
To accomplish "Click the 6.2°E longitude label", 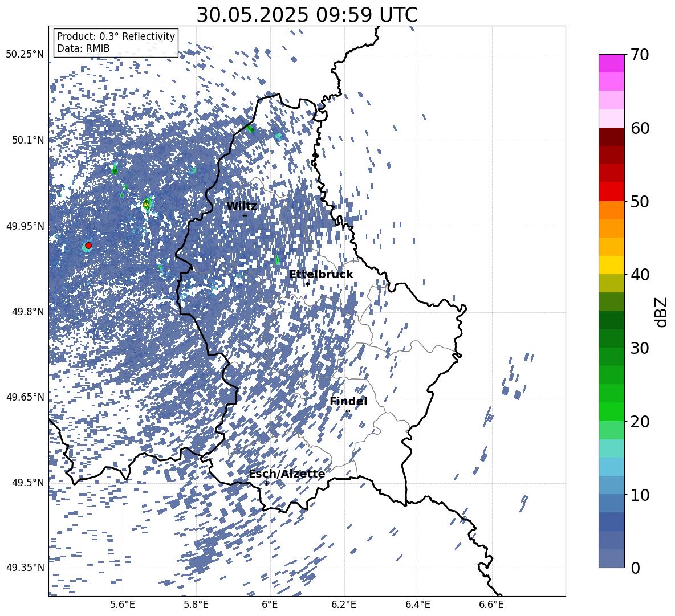I will coord(344,605).
